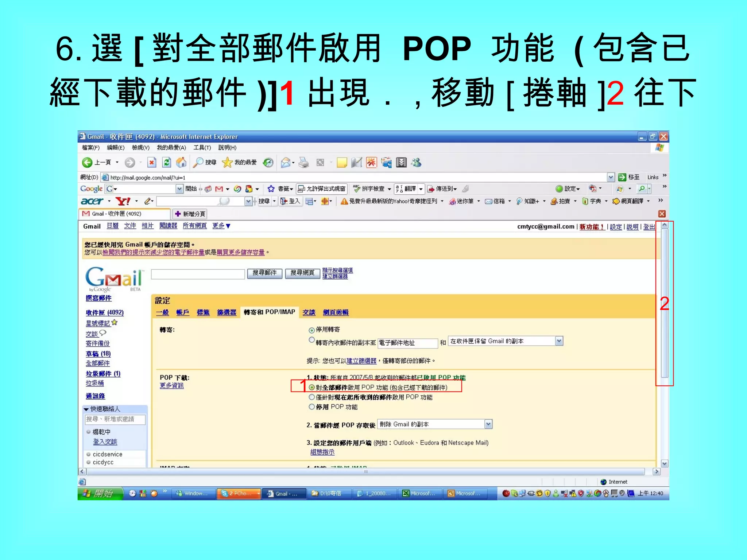Click the 上午 12:40 taskbar clock

650,493
